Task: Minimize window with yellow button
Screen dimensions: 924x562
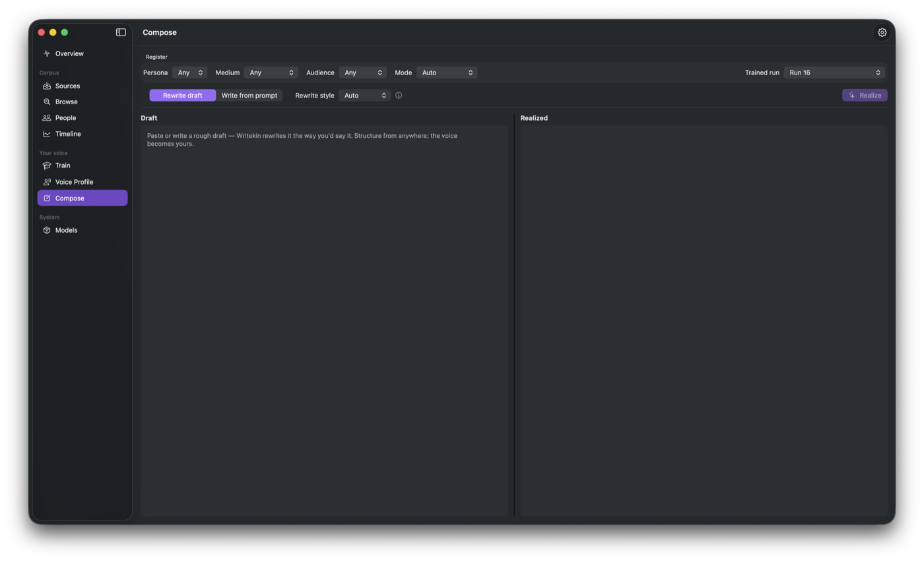Action: (x=53, y=32)
